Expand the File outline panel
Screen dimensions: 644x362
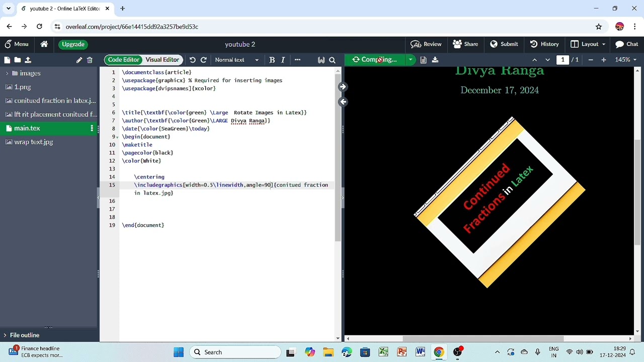(5, 335)
